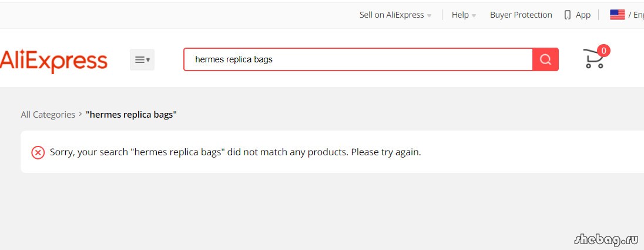The image size is (644, 250).
Task: Expand the arrow beside the categories icon
Action: [x=148, y=59]
